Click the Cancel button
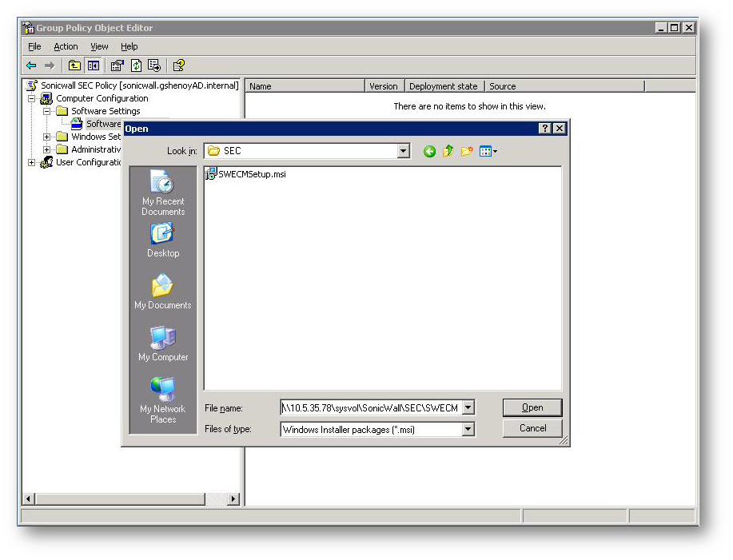Image resolution: width=733 pixels, height=560 pixels. (532, 428)
